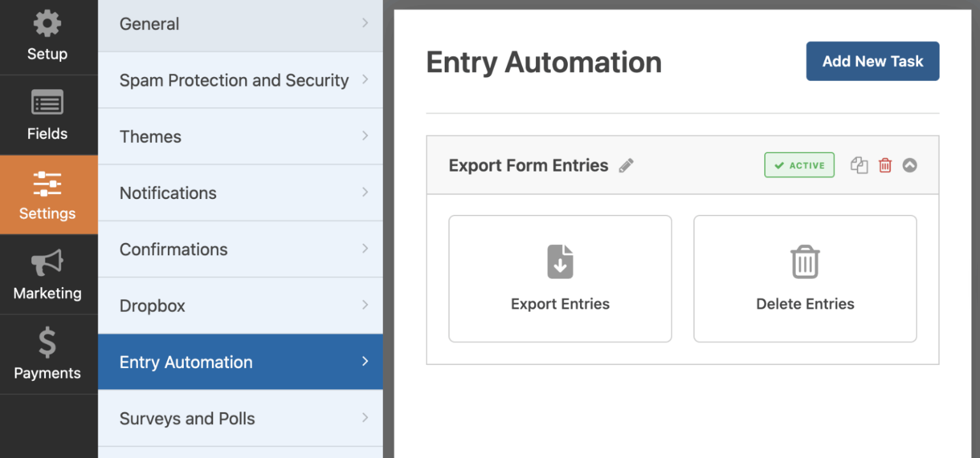Delete the Export Form Entries task via trash icon

885,165
